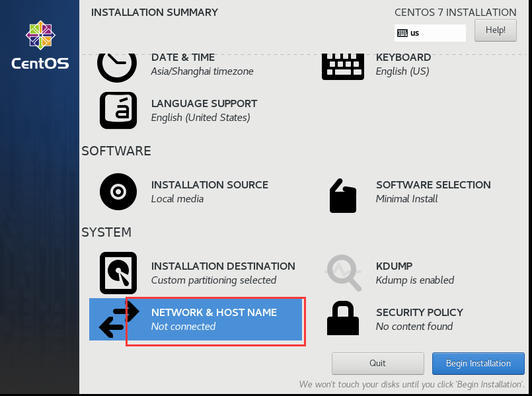Select the KEYBOARD heading
Viewport: 532px width, 396px height.
pos(403,58)
